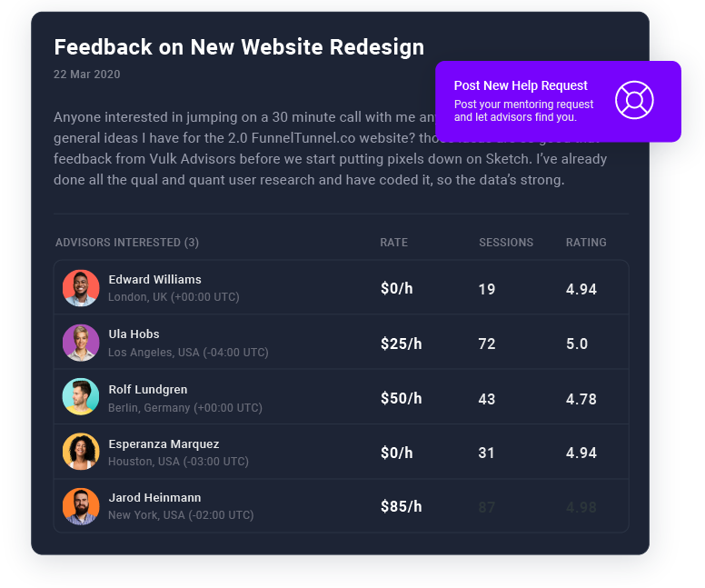The image size is (705, 588).
Task: Click Ula Hobs' avatar photo
Action: coord(81,343)
